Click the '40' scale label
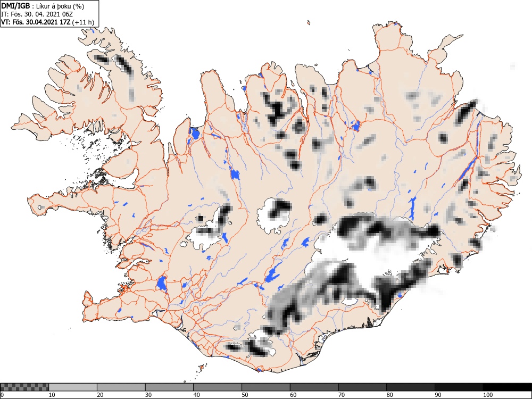 [196, 395]
